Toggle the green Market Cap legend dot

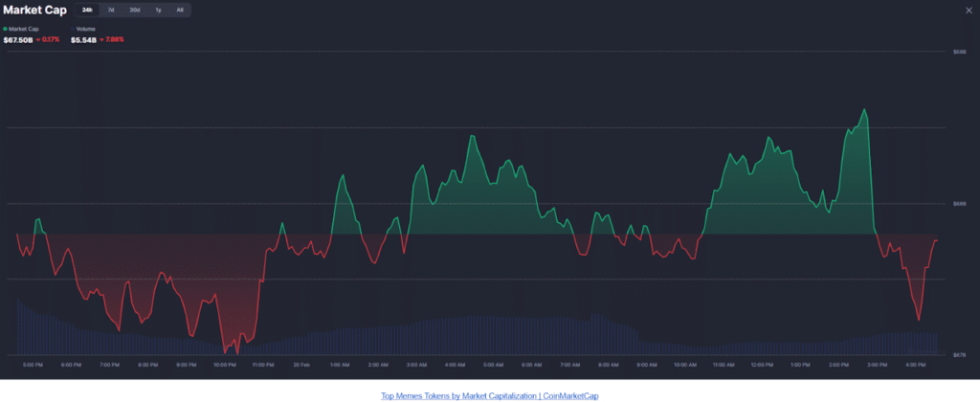point(5,30)
